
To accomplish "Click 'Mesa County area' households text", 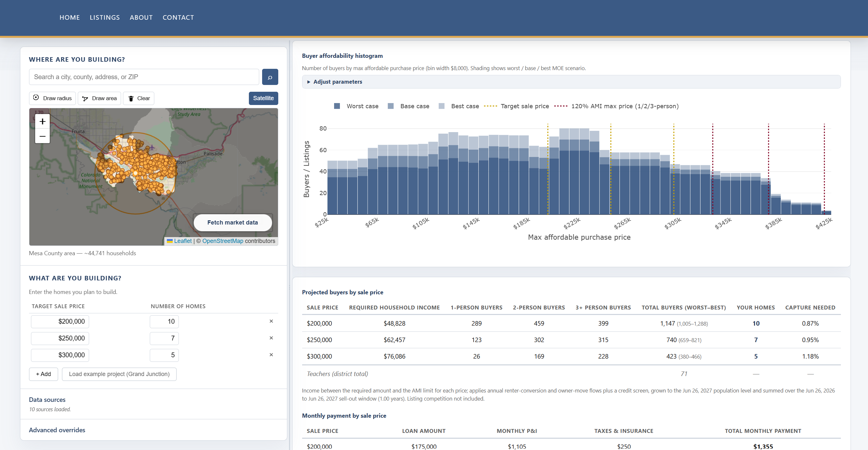I will coord(82,253).
